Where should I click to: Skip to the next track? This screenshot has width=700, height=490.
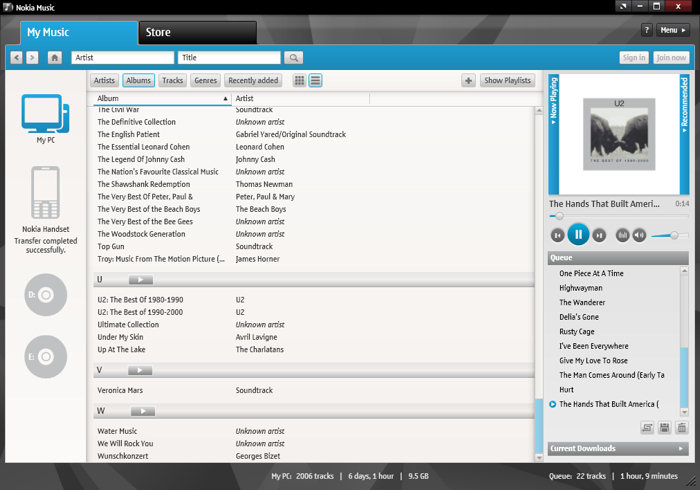click(599, 235)
